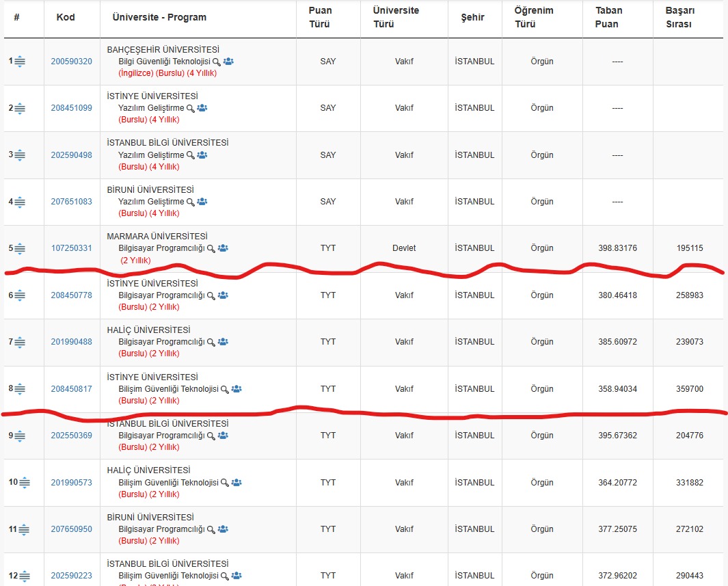
Task: Open program code 208450817 link
Action: point(72,389)
